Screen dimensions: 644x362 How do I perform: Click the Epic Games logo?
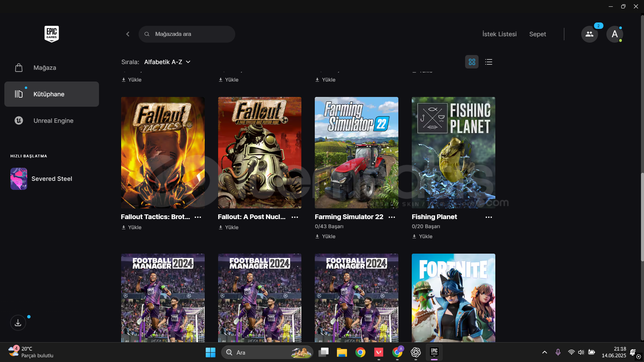point(51,34)
